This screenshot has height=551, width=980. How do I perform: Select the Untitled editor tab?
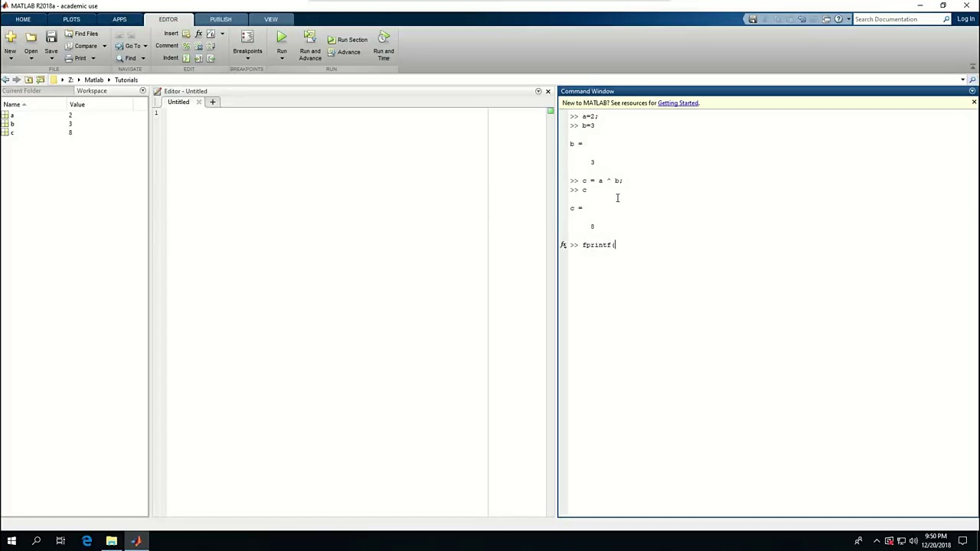pyautogui.click(x=178, y=102)
